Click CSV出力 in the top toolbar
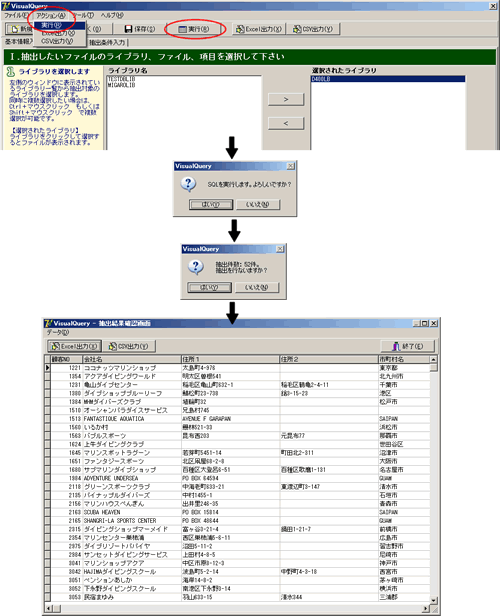 (x=313, y=29)
